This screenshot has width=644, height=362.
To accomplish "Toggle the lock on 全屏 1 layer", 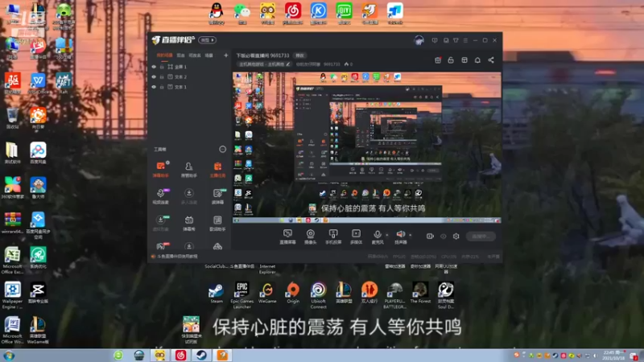I will click(162, 67).
